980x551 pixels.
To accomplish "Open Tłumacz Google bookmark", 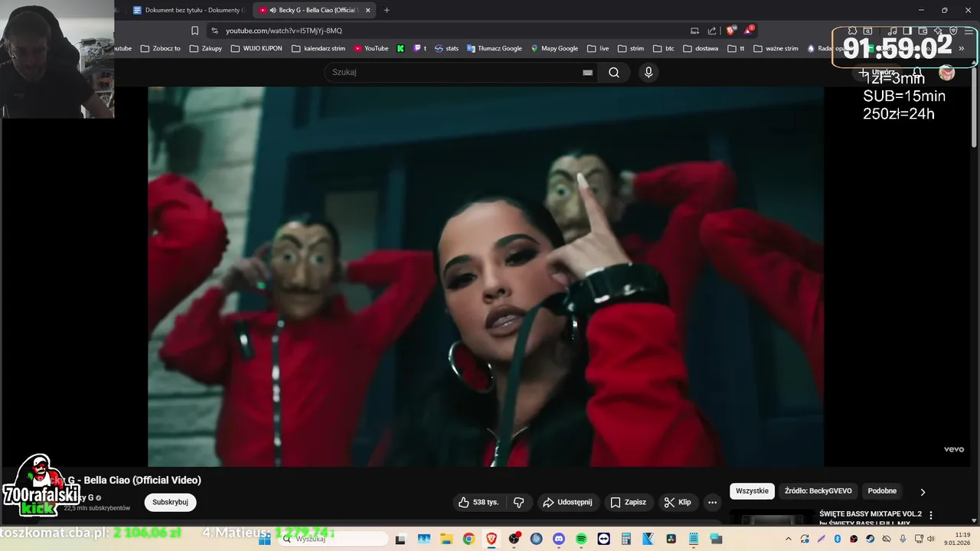I will click(x=495, y=48).
